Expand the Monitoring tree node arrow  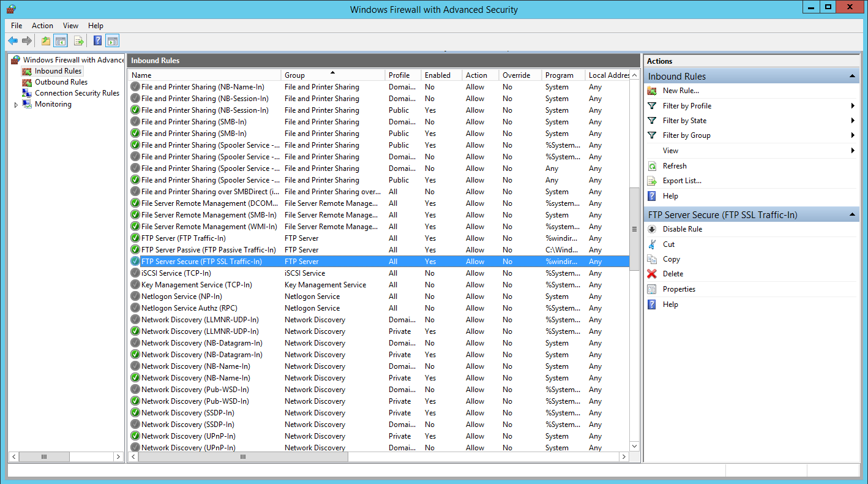coord(16,105)
